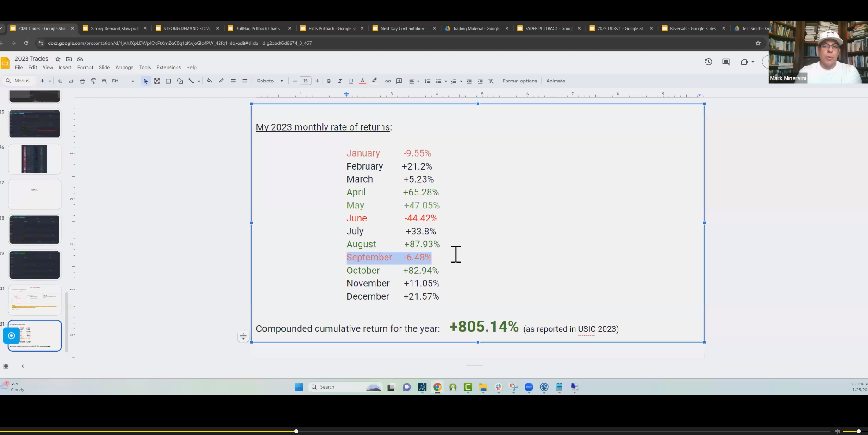Click the Insert link icon
The height and width of the screenshot is (435, 868).
(388, 81)
